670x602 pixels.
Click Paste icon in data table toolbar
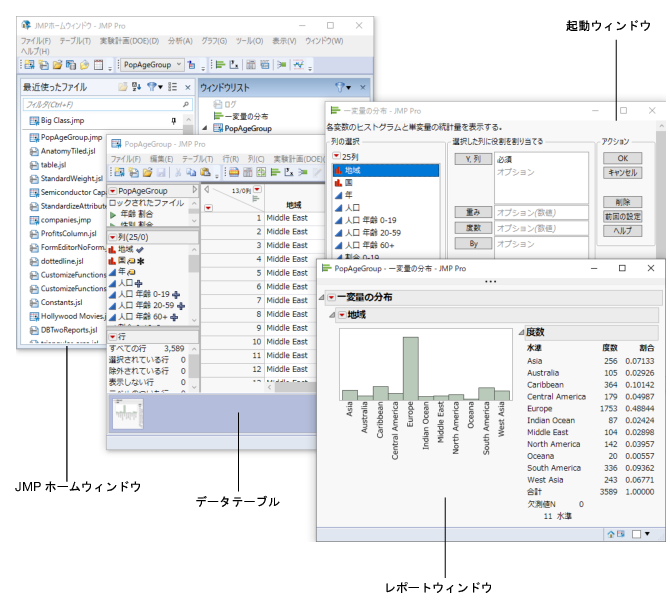pos(206,172)
